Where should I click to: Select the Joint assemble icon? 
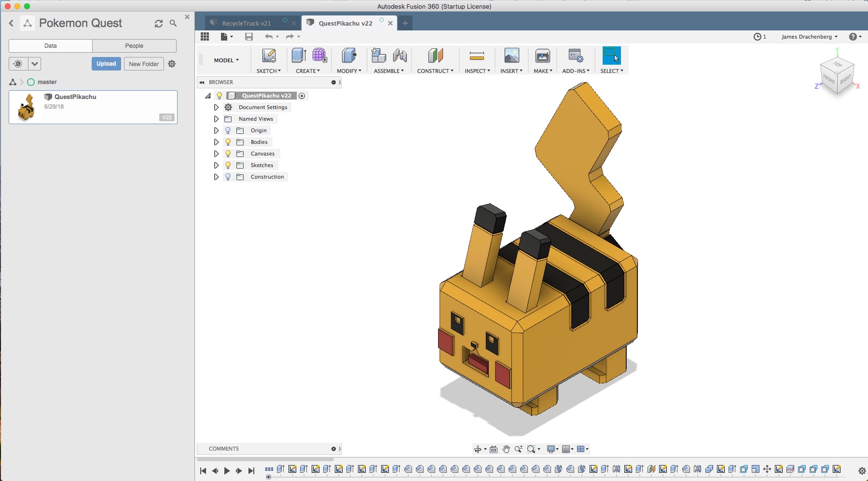(x=400, y=56)
